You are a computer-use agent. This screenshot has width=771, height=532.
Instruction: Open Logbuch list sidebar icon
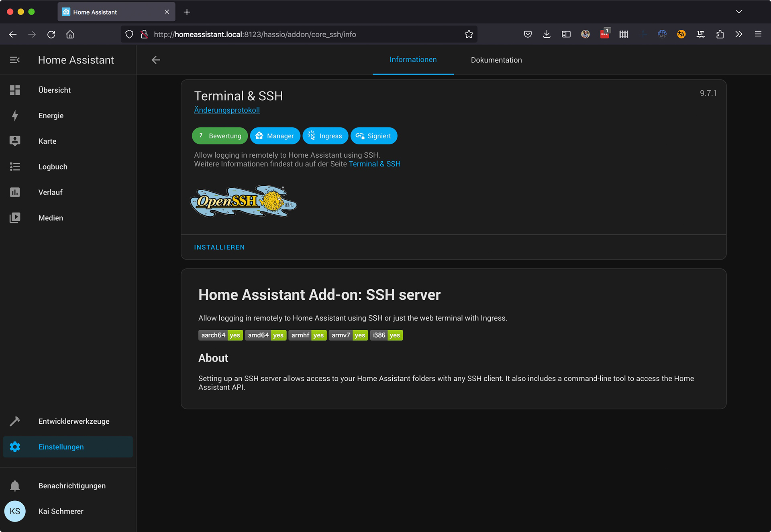point(15,167)
